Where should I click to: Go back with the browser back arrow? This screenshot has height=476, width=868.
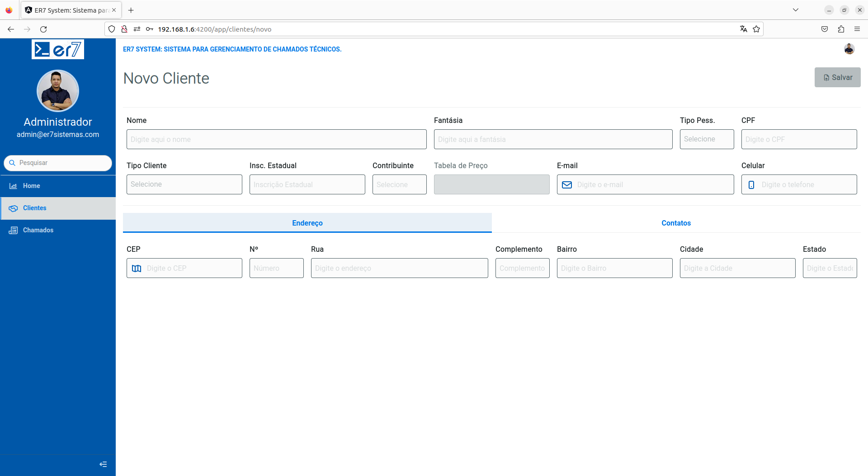tap(11, 29)
